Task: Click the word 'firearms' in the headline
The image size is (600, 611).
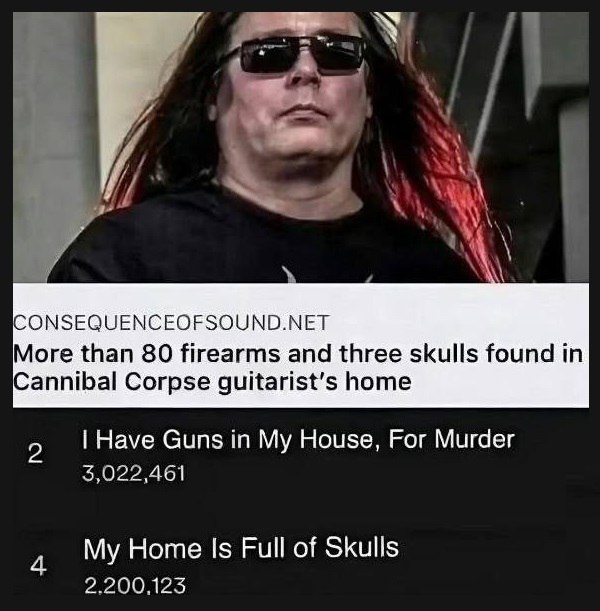Action: coord(230,354)
